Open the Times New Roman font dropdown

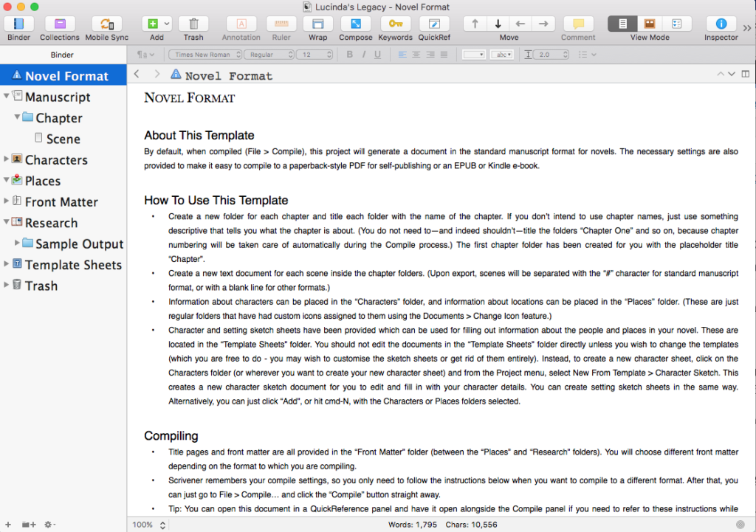tap(205, 55)
